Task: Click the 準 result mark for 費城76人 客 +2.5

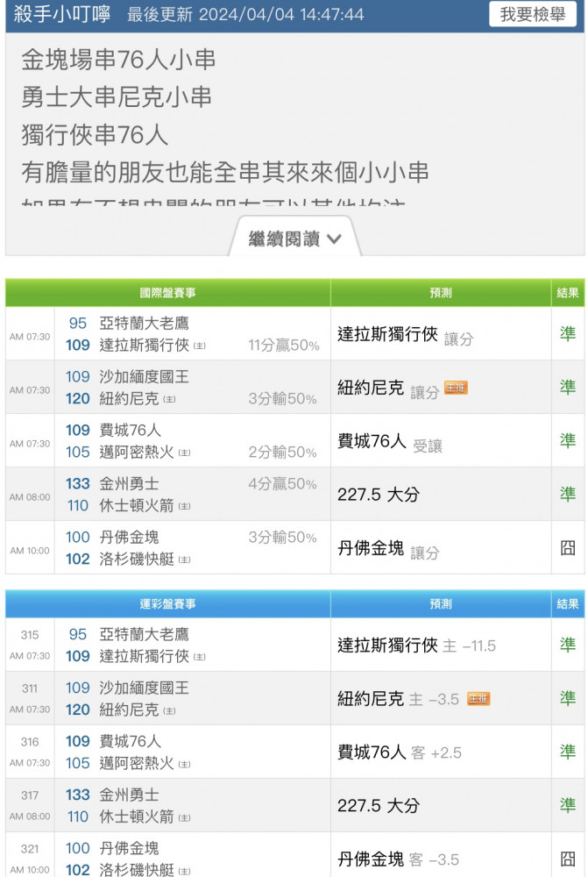Action: pos(567,752)
